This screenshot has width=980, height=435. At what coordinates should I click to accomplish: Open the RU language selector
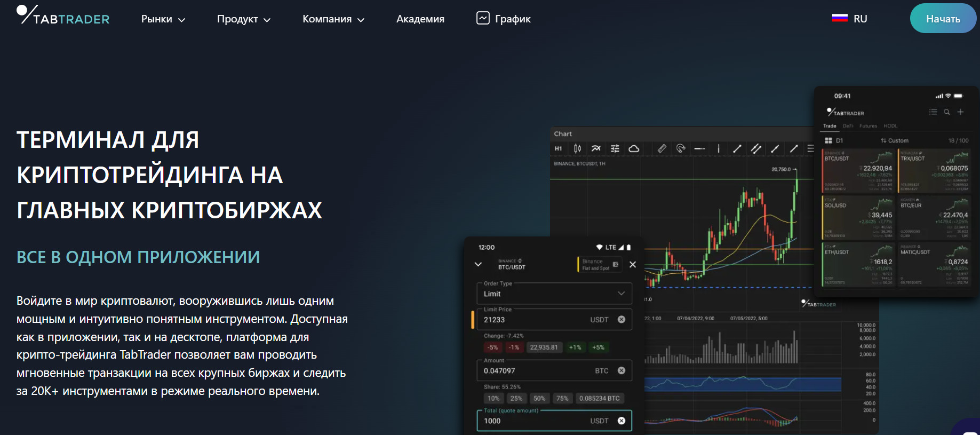pos(850,19)
